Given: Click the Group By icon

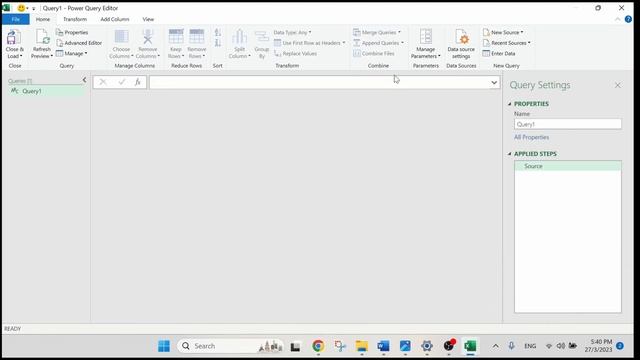Looking at the screenshot, I should pos(262,37).
